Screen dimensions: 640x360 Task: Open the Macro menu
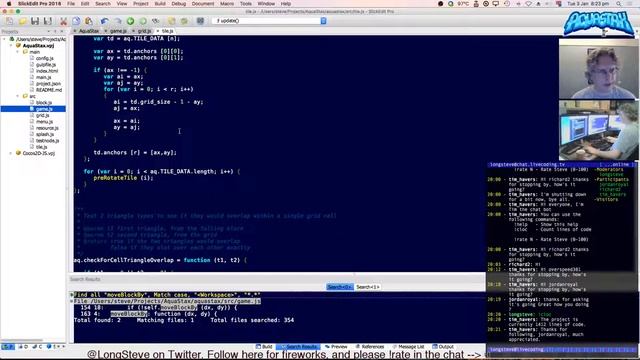(x=227, y=4)
